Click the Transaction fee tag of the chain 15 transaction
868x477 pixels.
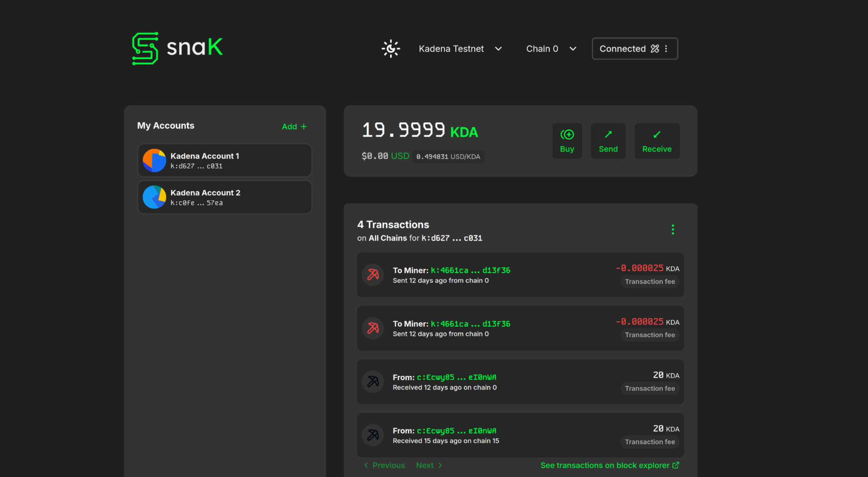pyautogui.click(x=650, y=442)
